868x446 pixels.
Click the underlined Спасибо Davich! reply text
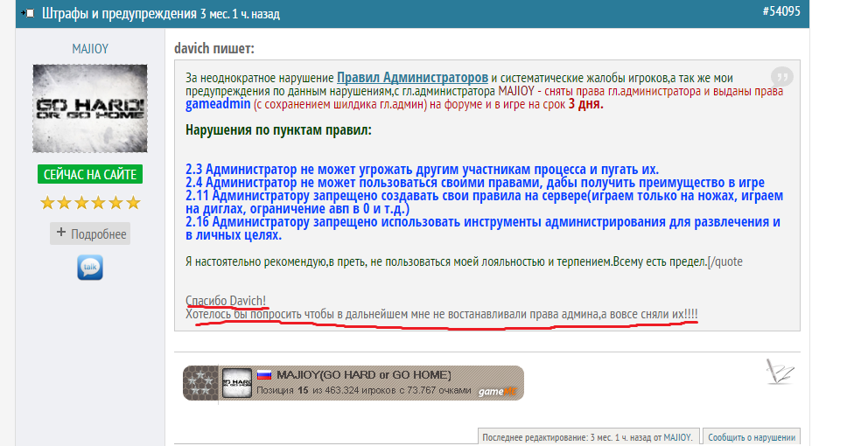226,301
